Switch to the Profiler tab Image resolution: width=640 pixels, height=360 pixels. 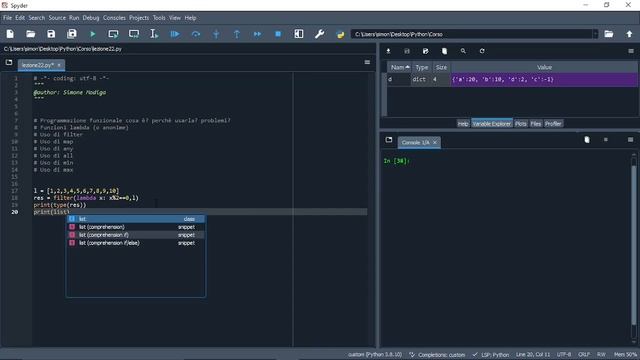[553, 124]
